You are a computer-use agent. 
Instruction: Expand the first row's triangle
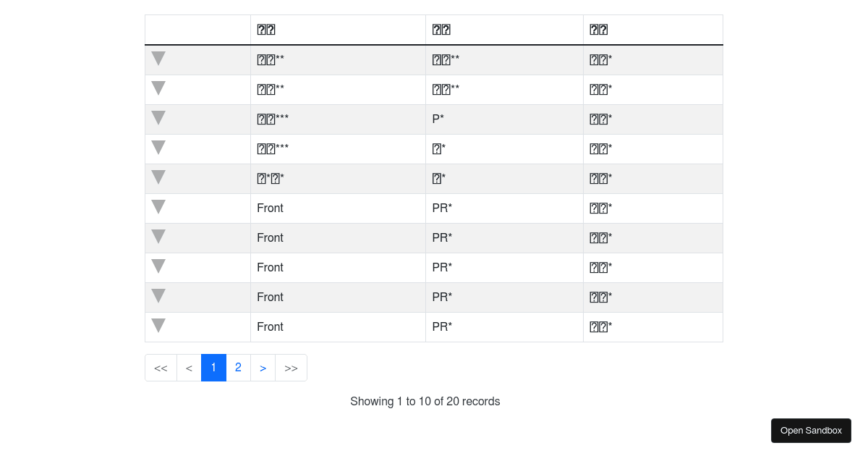[158, 59]
